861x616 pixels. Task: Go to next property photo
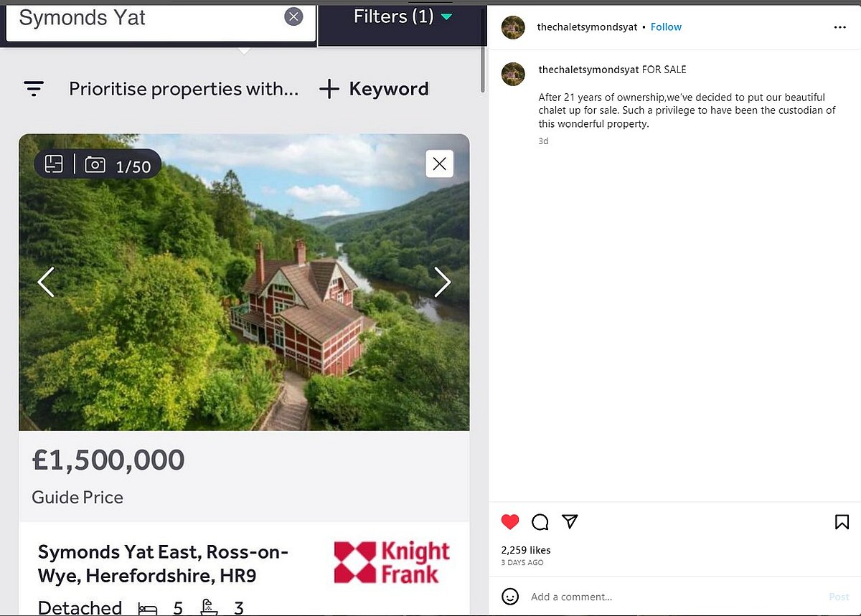pos(442,282)
